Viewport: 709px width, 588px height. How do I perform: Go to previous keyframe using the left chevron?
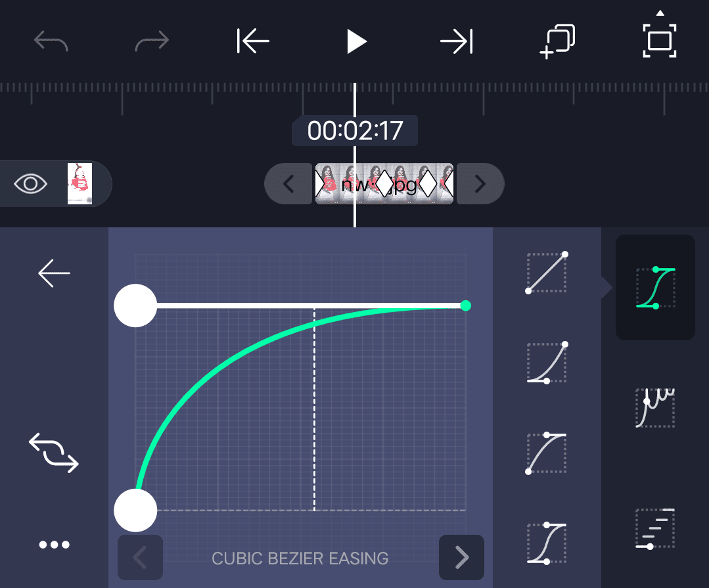point(288,184)
